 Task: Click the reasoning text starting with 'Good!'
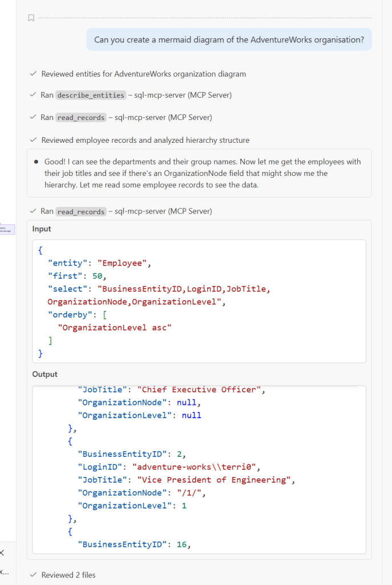pyautogui.click(x=203, y=173)
